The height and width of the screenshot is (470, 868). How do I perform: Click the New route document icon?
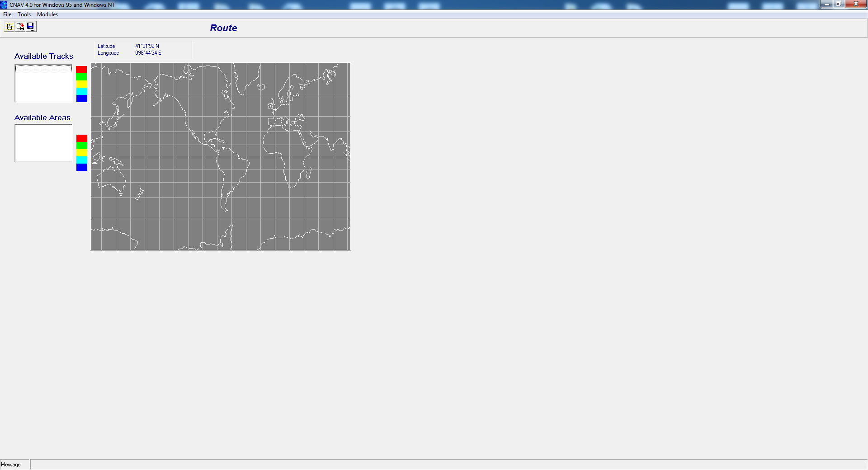pos(9,27)
